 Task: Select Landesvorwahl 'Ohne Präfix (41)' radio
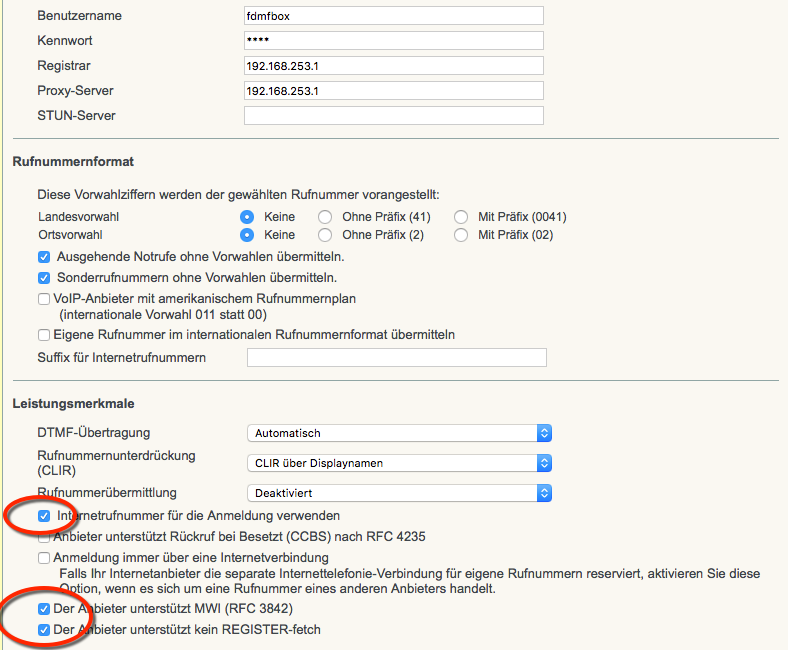click(325, 217)
